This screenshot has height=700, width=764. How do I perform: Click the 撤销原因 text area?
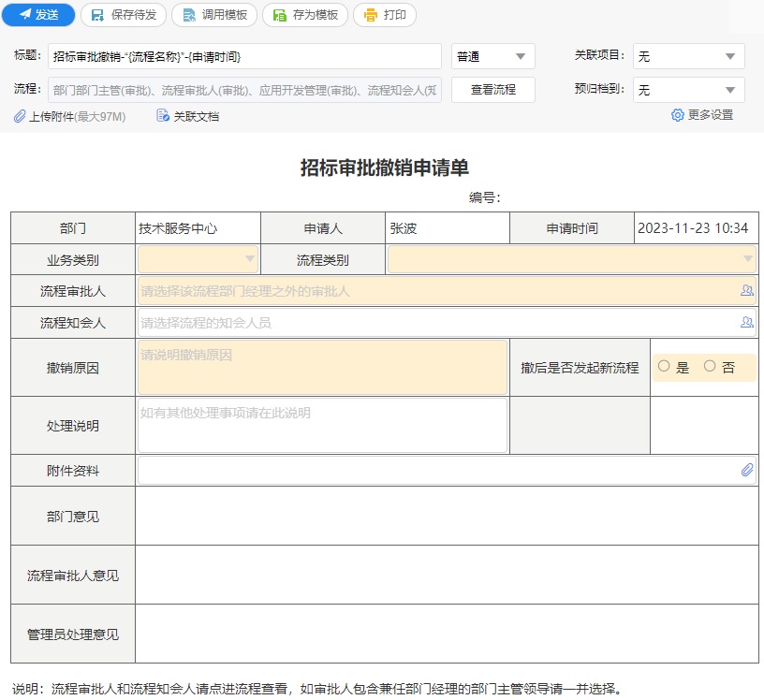point(323,367)
